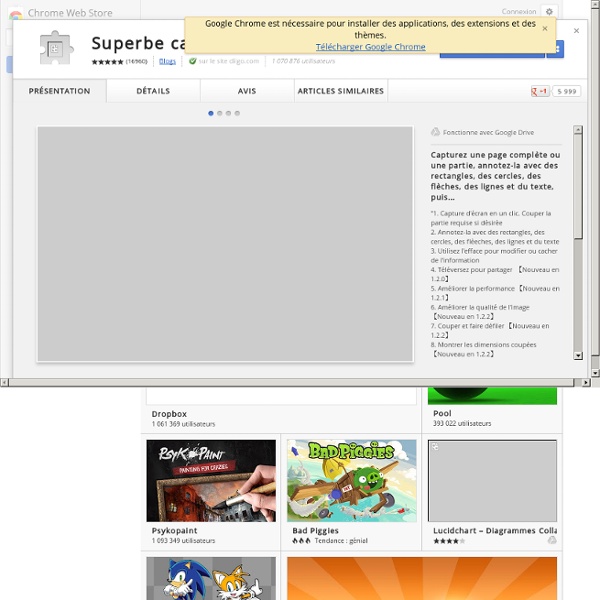Click Drive icon on Lucidchart card
This screenshot has height=600, width=600.
tap(552, 540)
